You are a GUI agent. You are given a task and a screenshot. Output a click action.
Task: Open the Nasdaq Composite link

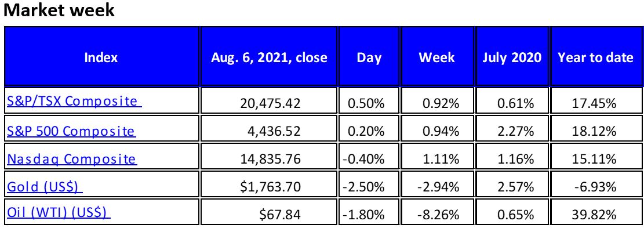click(72, 159)
